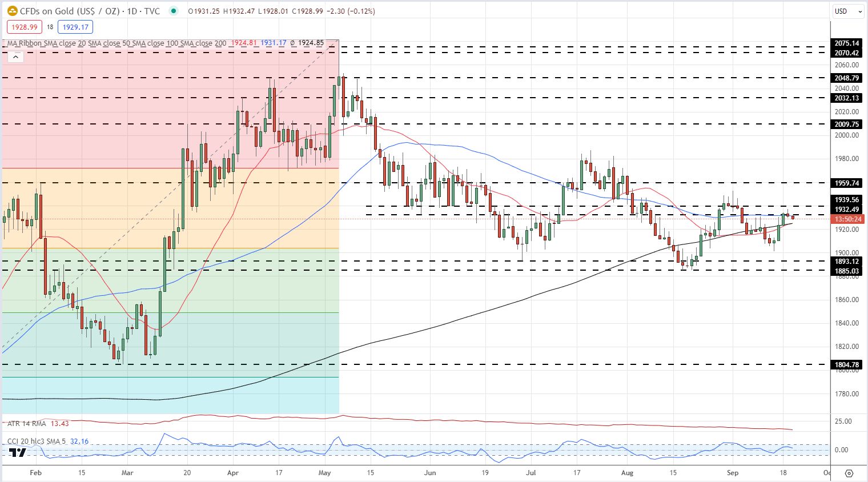Viewport: 868px width, 482px height.
Task: Click the 2060.00 price axis value
Action: [847, 65]
